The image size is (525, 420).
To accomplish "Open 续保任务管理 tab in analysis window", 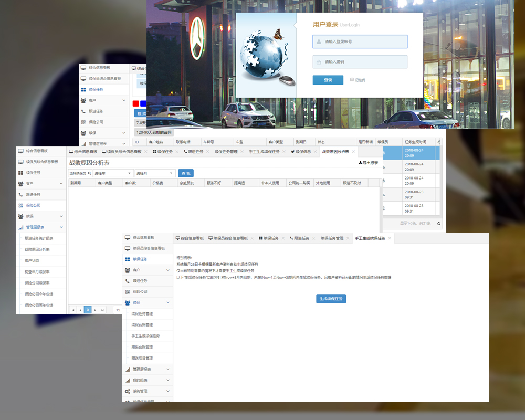I will [x=226, y=152].
